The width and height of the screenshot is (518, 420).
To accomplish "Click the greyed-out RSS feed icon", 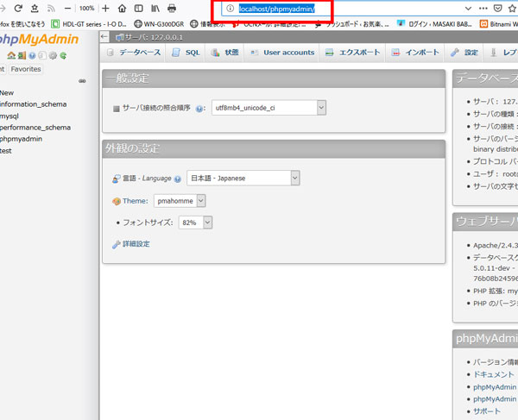I will click(x=51, y=9).
